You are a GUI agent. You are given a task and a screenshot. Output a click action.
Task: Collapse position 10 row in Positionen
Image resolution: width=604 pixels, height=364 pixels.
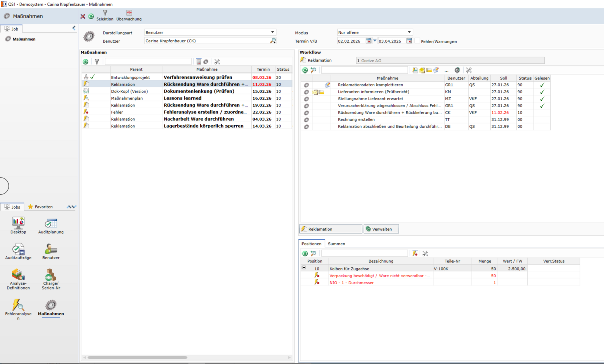[304, 268]
